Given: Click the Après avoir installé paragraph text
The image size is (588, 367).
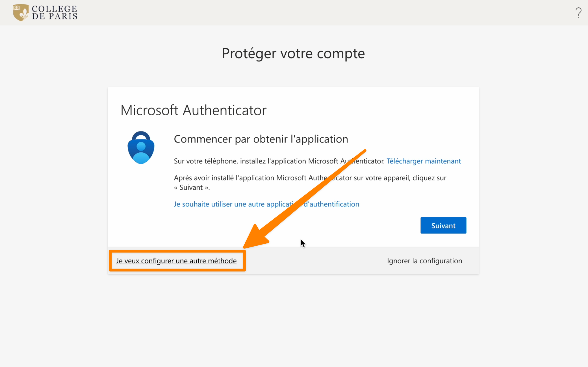Looking at the screenshot, I should (310, 182).
